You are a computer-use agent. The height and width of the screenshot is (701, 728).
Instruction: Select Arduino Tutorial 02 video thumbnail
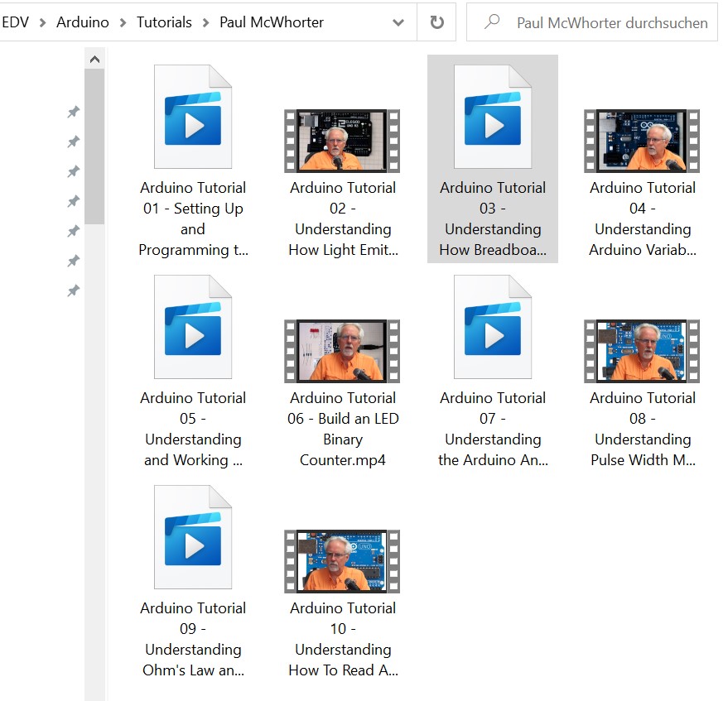(x=342, y=141)
